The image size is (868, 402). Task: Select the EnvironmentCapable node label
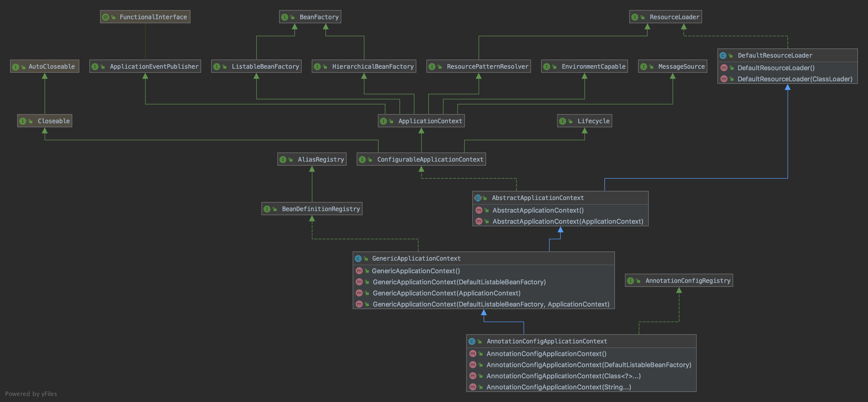(593, 67)
